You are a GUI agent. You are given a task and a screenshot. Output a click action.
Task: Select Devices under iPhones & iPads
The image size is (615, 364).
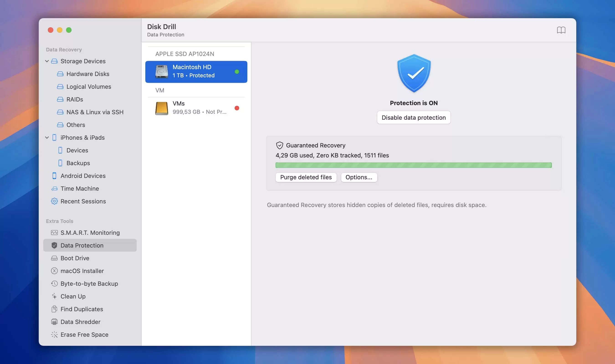(77, 150)
